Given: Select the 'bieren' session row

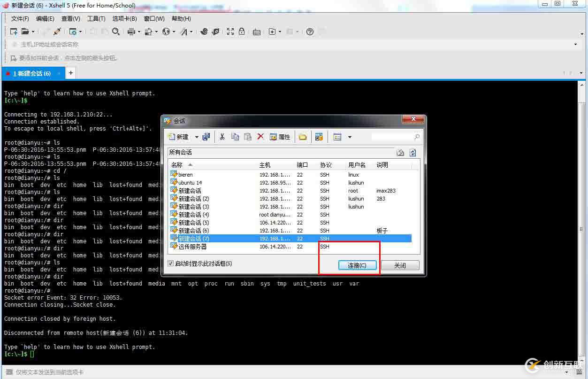Looking at the screenshot, I should click(x=290, y=175).
